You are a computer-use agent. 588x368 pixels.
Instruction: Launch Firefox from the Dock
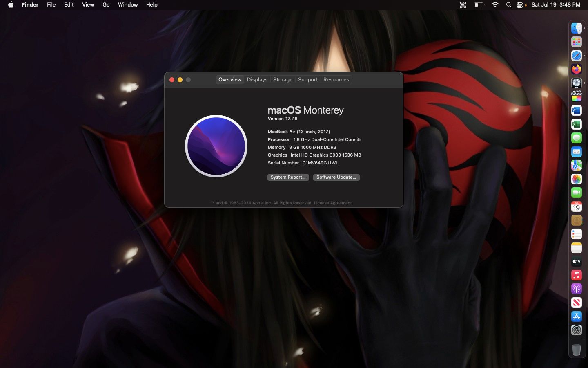coord(576,69)
